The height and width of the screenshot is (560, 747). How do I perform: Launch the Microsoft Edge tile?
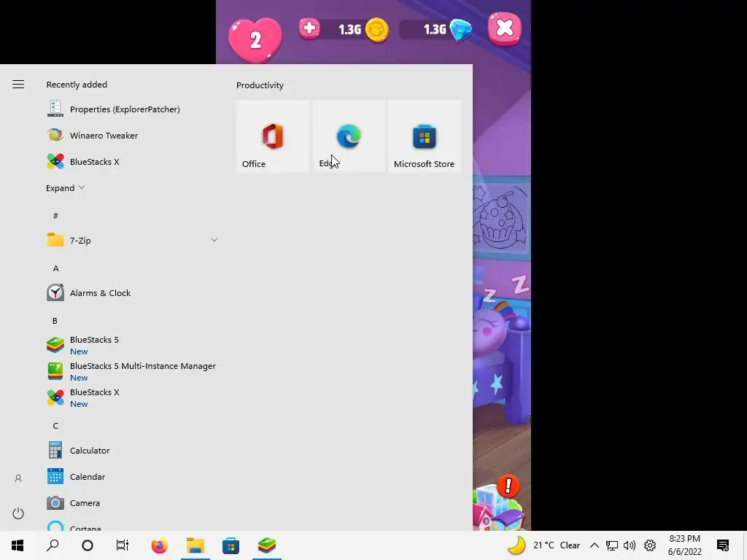(349, 136)
